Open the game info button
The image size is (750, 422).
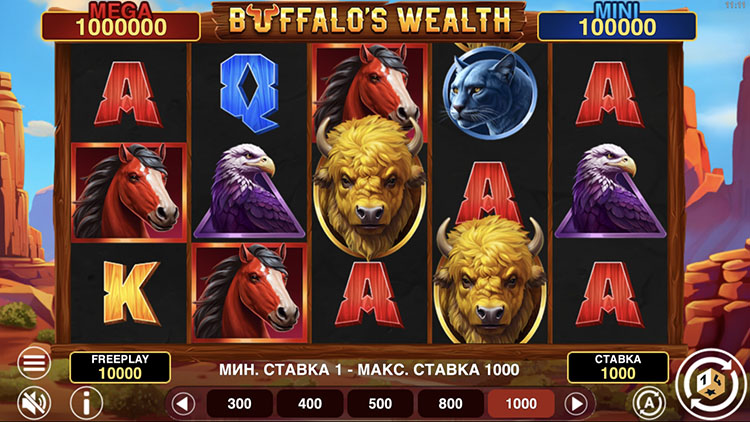(x=87, y=403)
